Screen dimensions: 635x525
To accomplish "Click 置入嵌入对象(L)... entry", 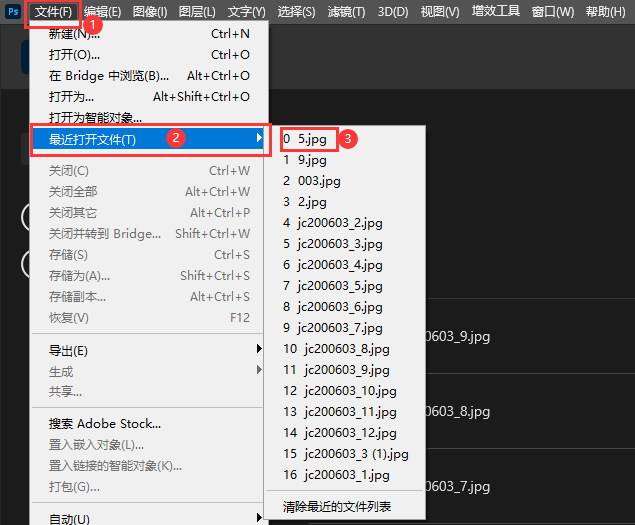I will [x=149, y=445].
